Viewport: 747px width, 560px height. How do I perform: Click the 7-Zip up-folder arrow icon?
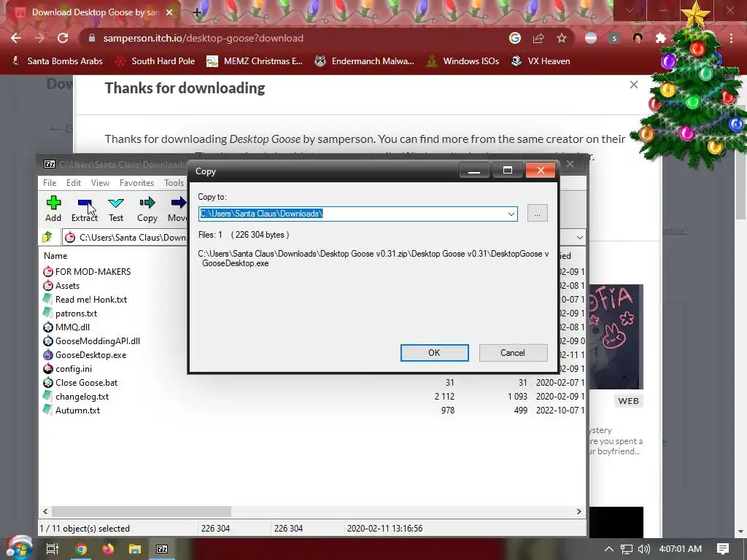(x=47, y=237)
